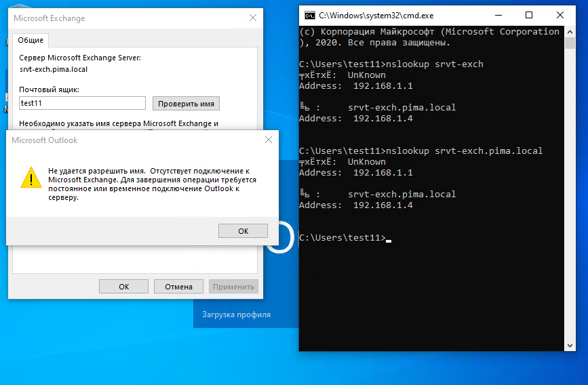This screenshot has height=385, width=588.
Task: Click the Проверить имя button
Action: tap(186, 104)
